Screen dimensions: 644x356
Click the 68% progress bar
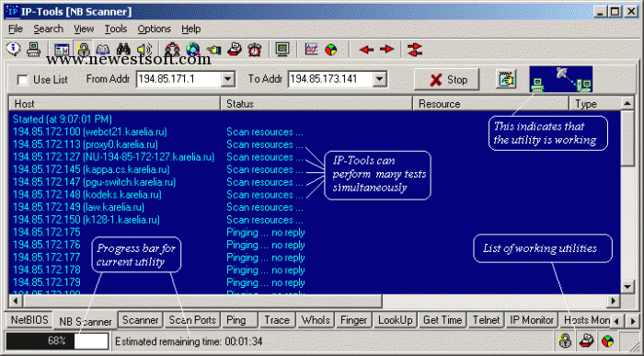pyautogui.click(x=57, y=340)
